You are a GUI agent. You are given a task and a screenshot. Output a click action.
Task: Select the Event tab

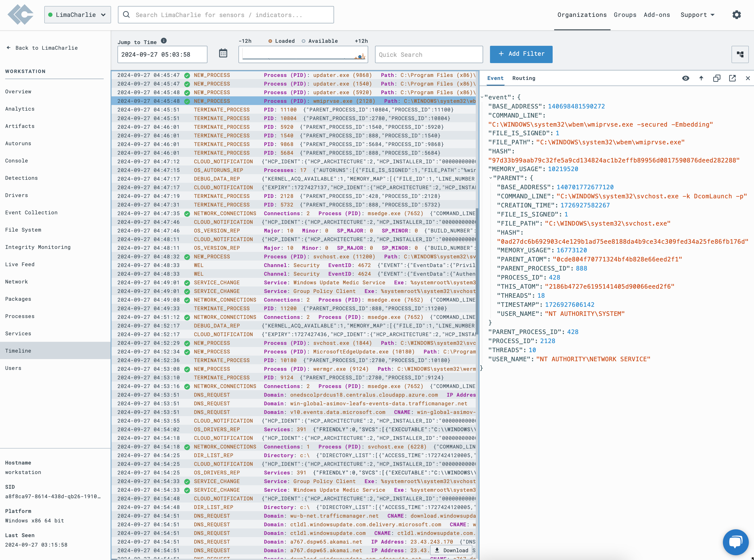495,78
